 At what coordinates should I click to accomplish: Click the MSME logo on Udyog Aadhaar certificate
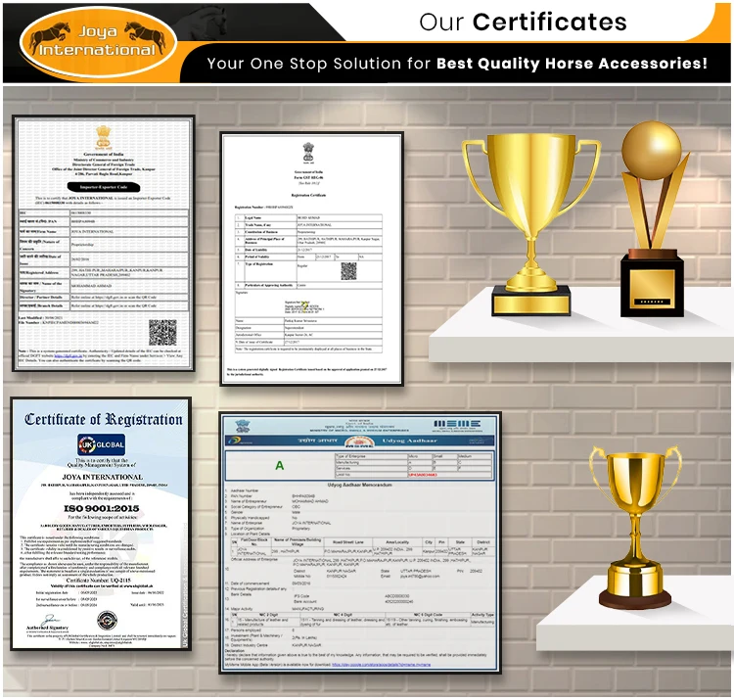pos(457,424)
